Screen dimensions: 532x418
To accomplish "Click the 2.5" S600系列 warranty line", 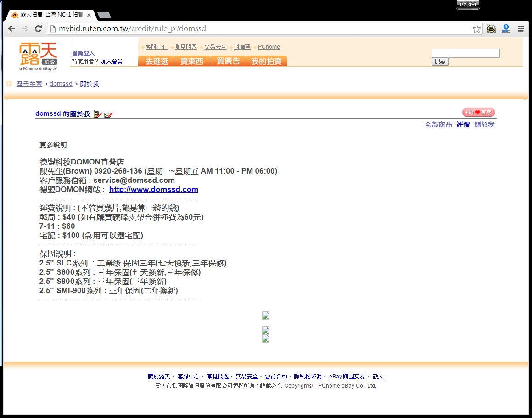I will click(120, 272).
